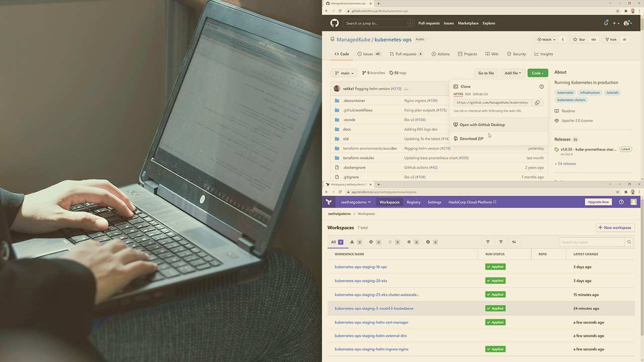Open kubernetes-ops-staging-20-eks workspace

pyautogui.click(x=361, y=281)
